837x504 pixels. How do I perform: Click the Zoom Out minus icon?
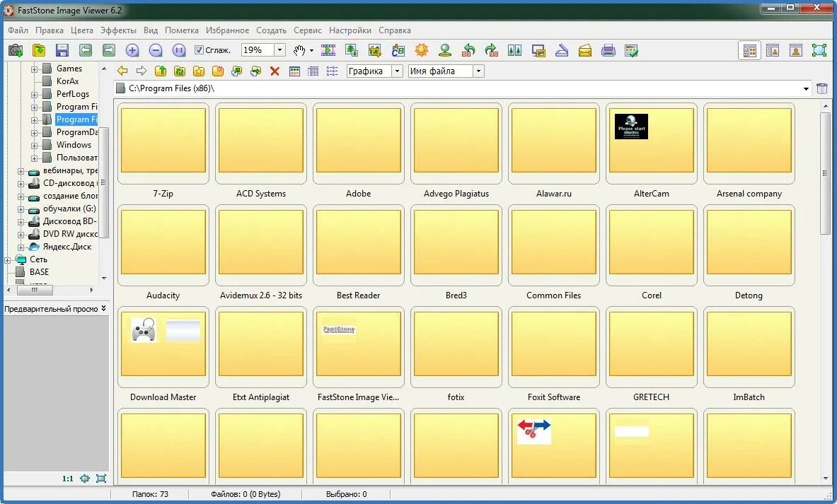(156, 51)
